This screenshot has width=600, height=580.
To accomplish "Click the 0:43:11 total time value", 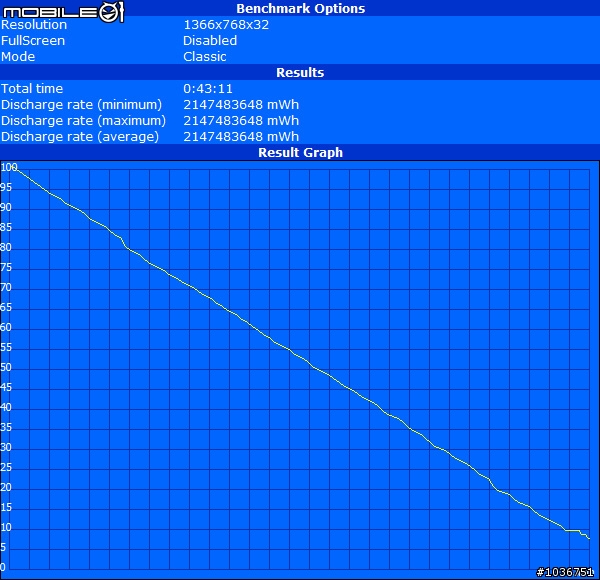I will (x=208, y=89).
